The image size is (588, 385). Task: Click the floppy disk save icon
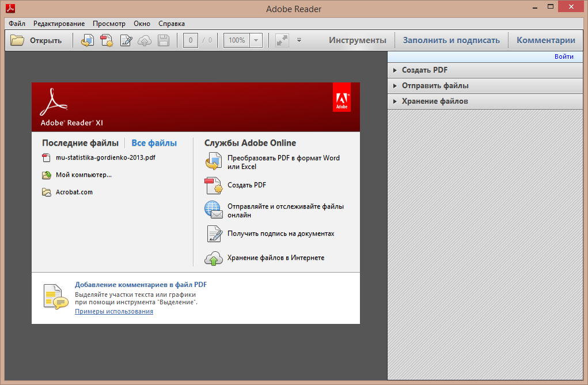164,40
